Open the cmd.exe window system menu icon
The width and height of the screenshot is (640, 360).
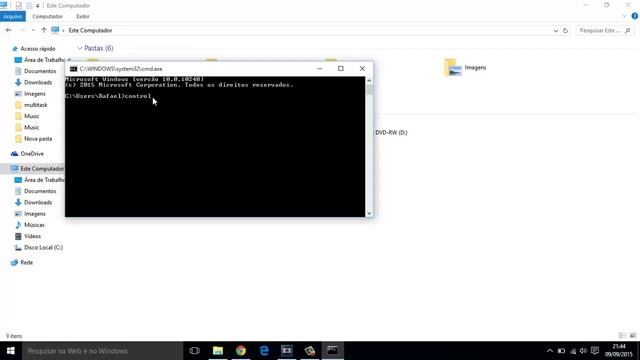pos(73,69)
